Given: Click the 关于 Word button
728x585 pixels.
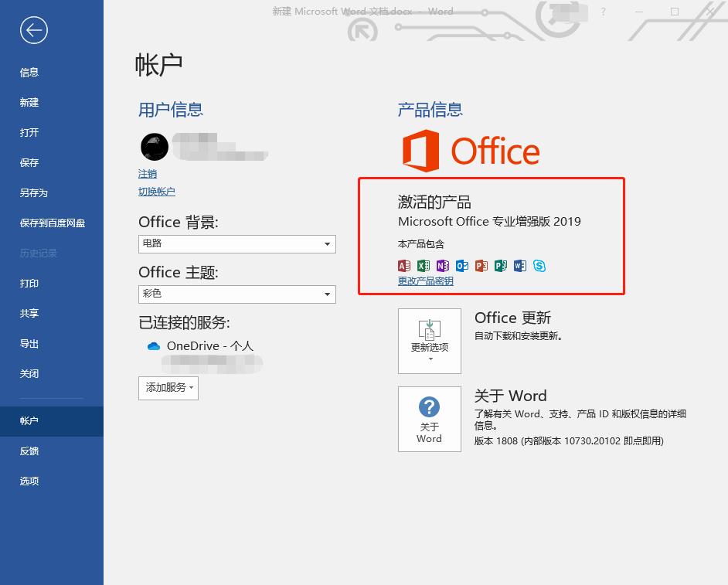Looking at the screenshot, I should pyautogui.click(x=430, y=420).
